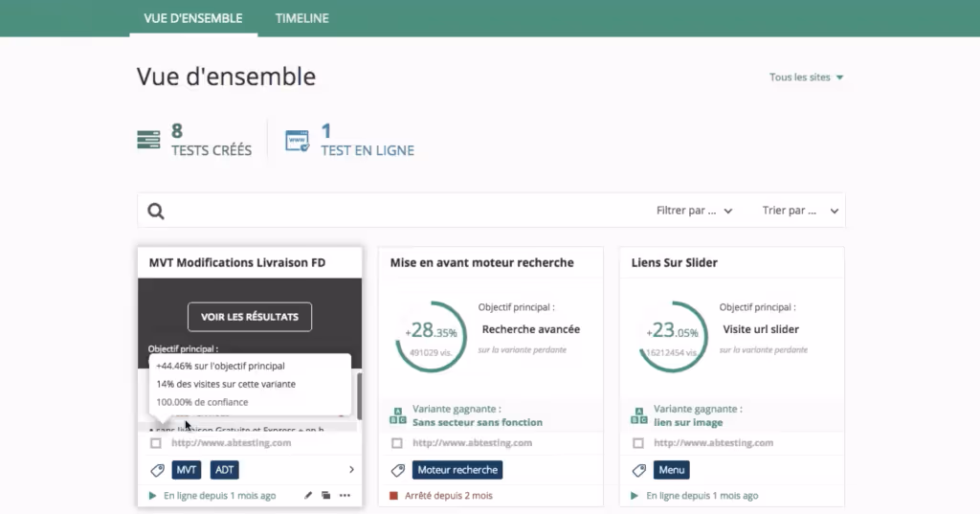The image size is (980, 514).
Task: Open the Mise en avant moteur recherche title
Action: tap(482, 262)
